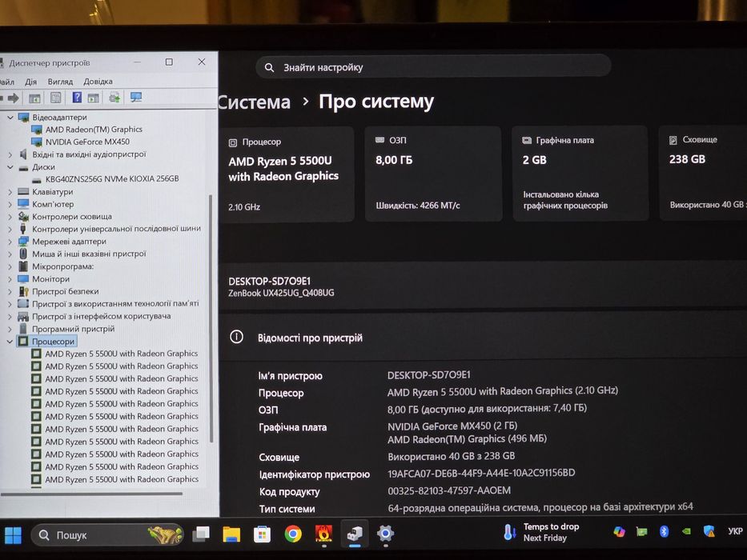The height and width of the screenshot is (560, 747).
Task: Click the vertical scrollbar in Device Manager
Action: (211, 318)
